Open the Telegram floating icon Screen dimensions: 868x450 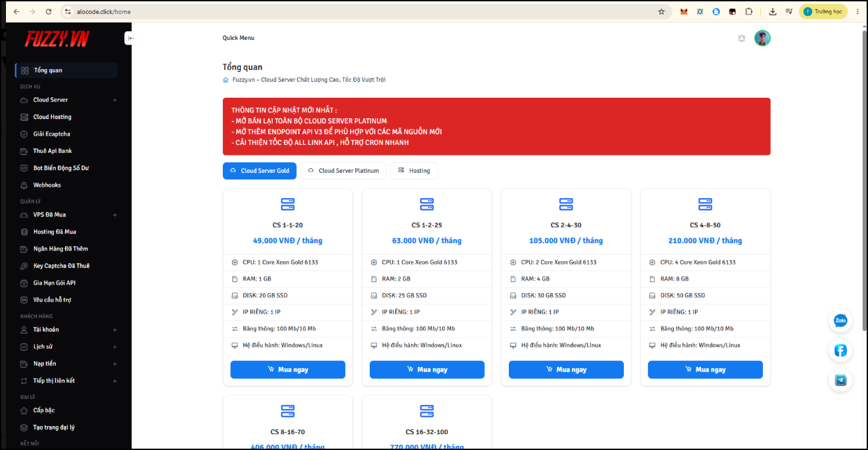click(841, 380)
